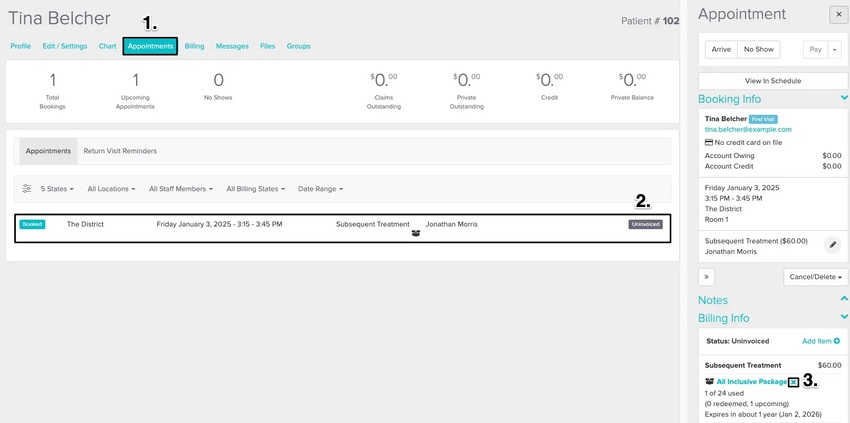Click the Uninvoiced badge in appointment row
The height and width of the screenshot is (423, 850).
646,224
